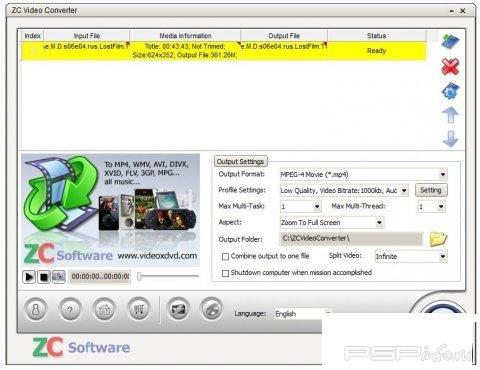The height and width of the screenshot is (370, 480).
Task: Remove file with the red X icon
Action: click(450, 66)
